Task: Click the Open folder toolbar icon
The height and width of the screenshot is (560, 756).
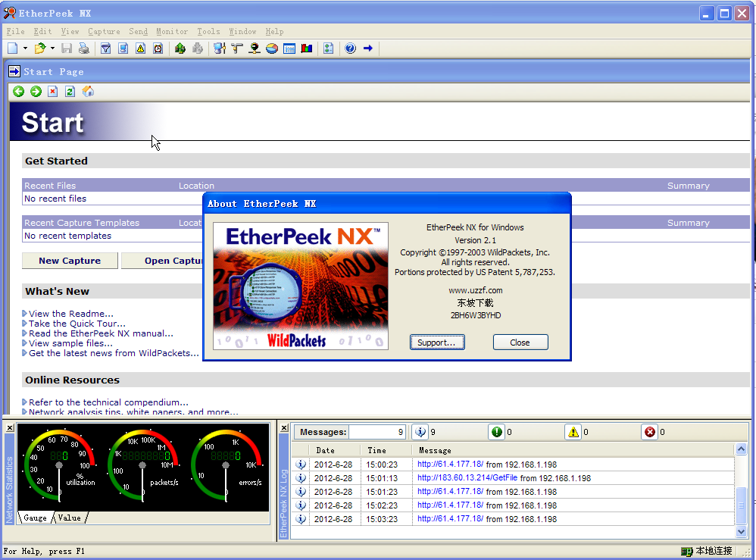Action: pyautogui.click(x=40, y=48)
